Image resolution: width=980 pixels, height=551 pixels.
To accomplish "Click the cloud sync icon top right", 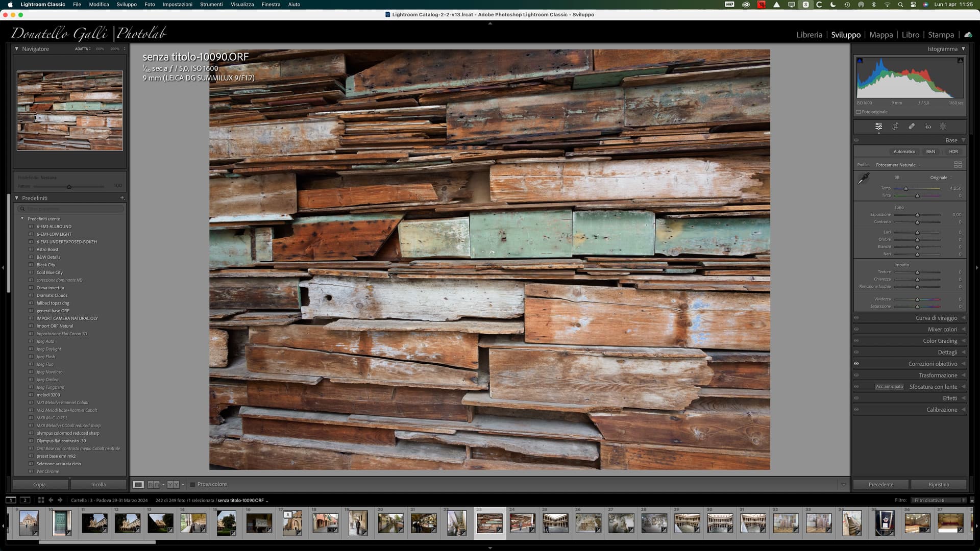I will coord(968,35).
